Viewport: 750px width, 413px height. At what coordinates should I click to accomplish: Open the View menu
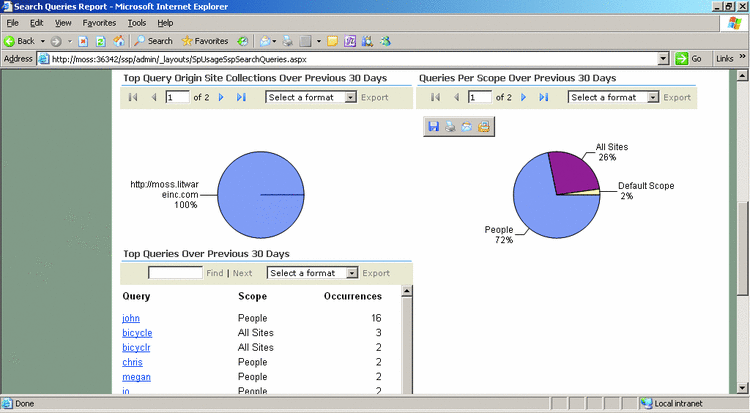click(x=63, y=23)
